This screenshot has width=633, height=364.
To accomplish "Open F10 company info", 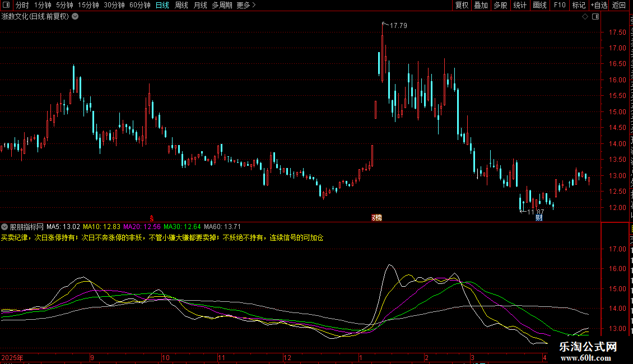I will click(560, 5).
